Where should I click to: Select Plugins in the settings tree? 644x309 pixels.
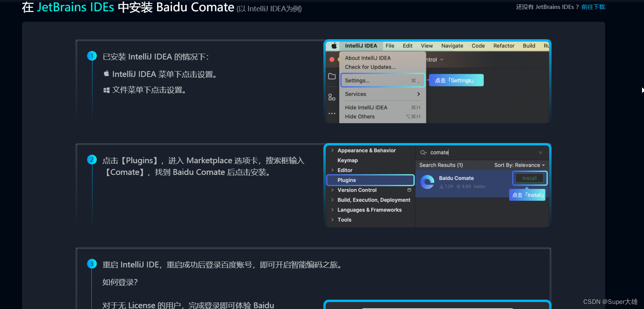point(371,180)
